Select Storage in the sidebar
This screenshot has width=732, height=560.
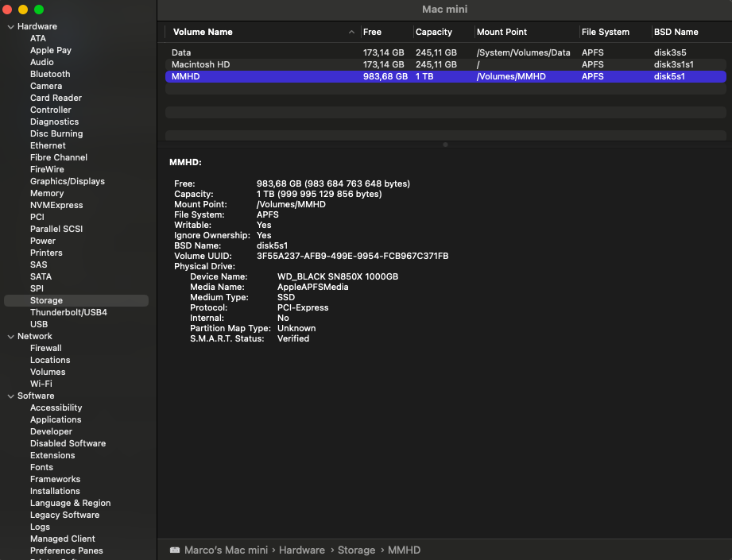tap(76, 300)
